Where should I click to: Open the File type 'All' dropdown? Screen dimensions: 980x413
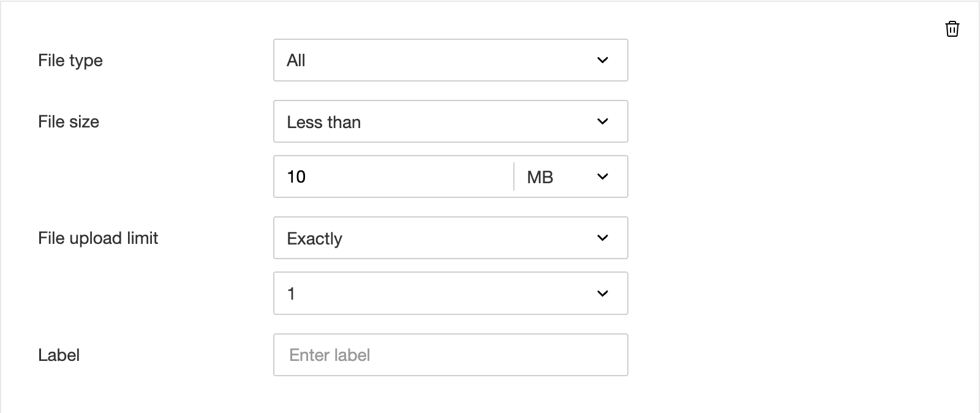(450, 60)
